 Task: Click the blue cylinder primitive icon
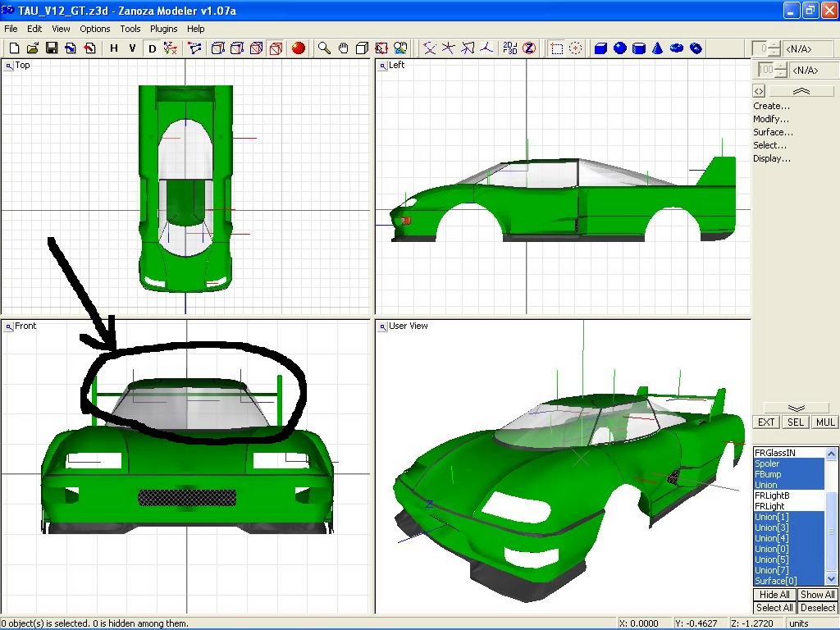pos(639,48)
